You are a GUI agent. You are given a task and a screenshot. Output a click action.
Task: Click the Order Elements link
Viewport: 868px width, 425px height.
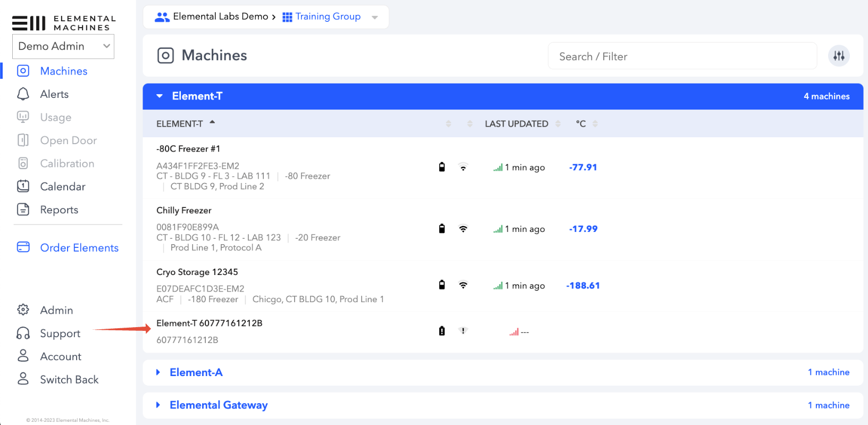(x=79, y=247)
